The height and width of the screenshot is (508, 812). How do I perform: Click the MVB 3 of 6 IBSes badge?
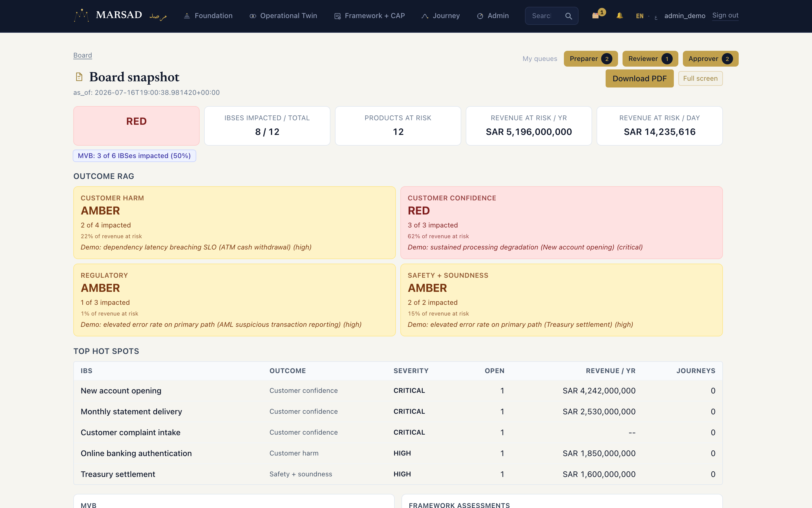tap(134, 156)
